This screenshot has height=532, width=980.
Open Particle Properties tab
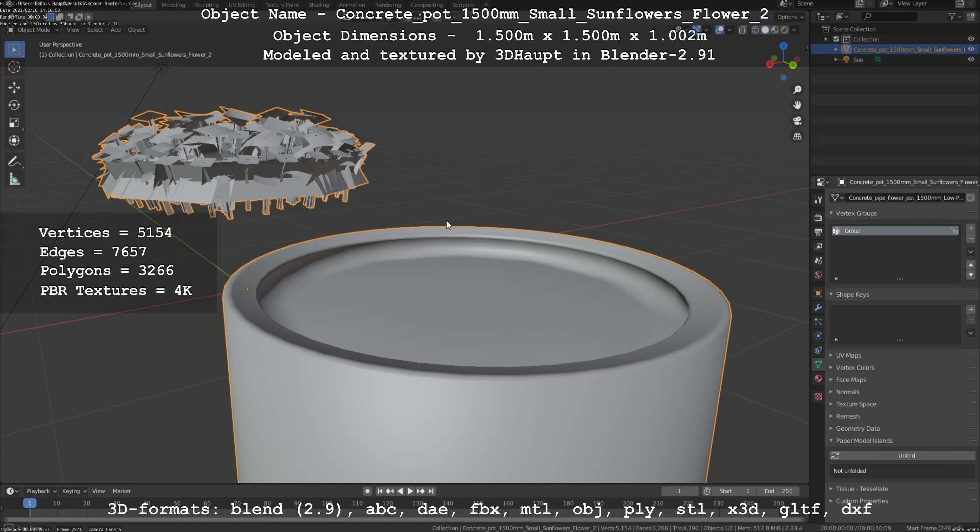pyautogui.click(x=818, y=322)
